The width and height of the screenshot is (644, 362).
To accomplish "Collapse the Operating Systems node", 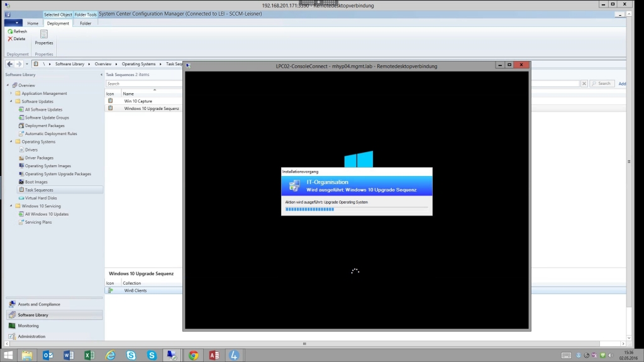I will click(x=11, y=141).
